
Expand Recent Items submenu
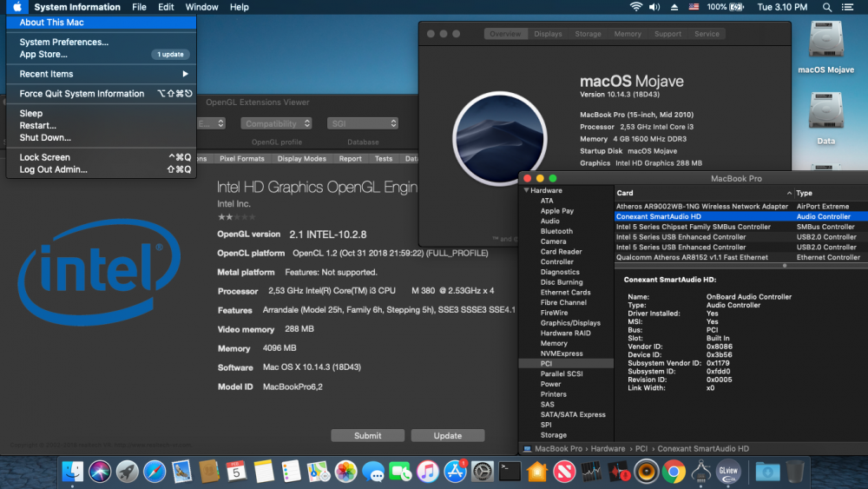pyautogui.click(x=101, y=74)
